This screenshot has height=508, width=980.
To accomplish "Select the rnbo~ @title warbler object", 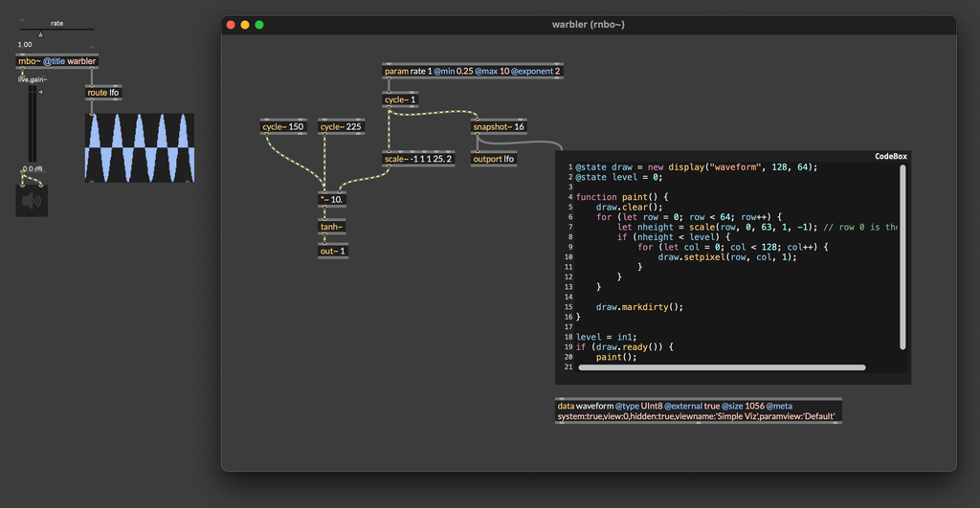I will pos(57,61).
